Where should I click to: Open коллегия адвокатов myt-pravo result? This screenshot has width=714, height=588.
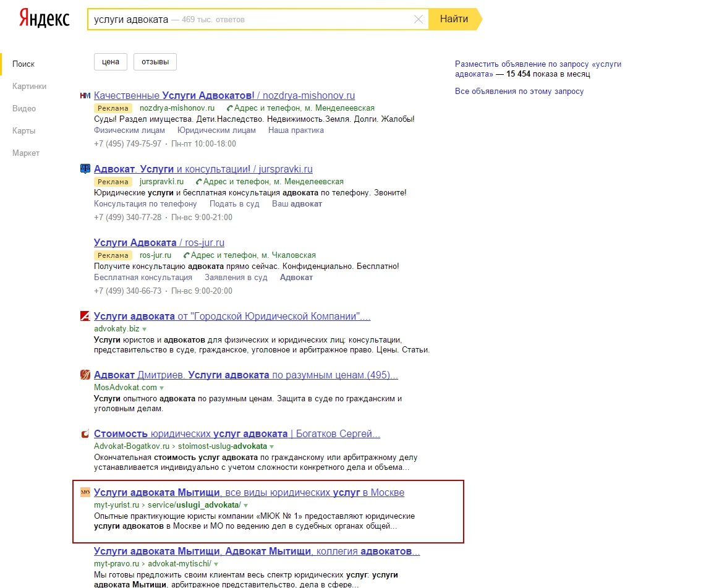click(x=257, y=551)
